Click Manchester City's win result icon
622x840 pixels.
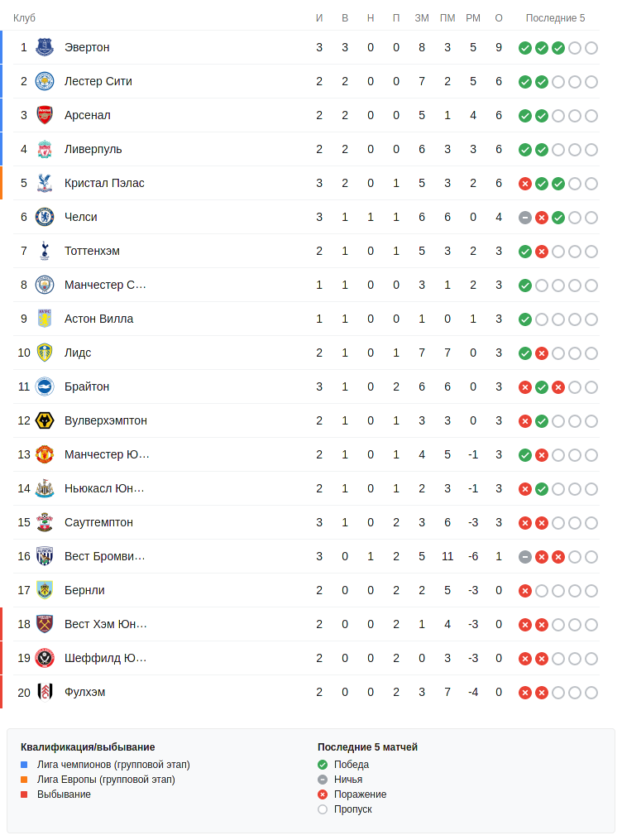point(524,286)
